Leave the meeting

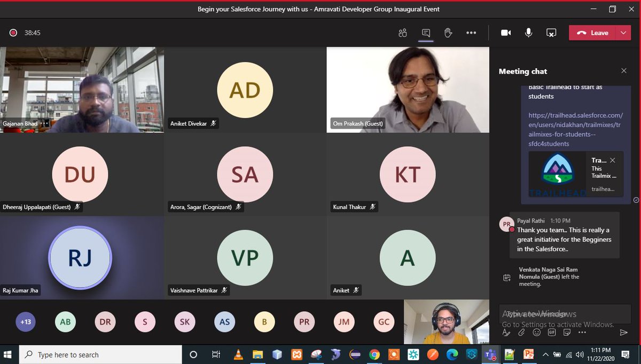point(593,33)
